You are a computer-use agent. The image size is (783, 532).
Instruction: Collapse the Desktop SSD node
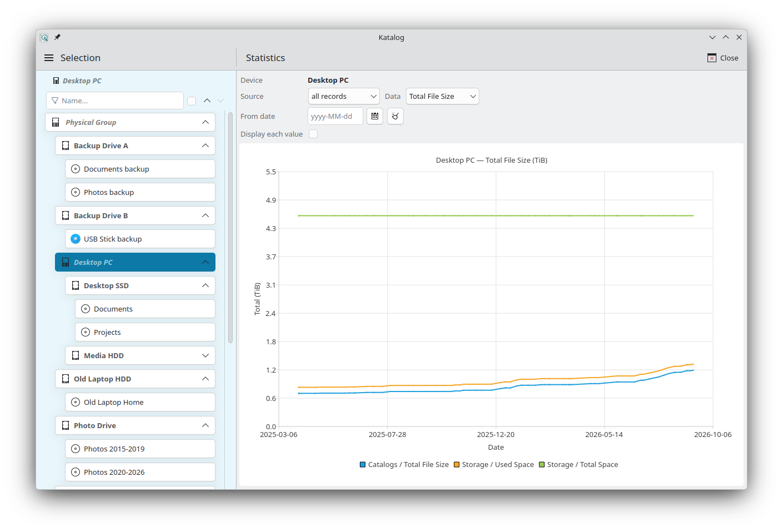205,285
